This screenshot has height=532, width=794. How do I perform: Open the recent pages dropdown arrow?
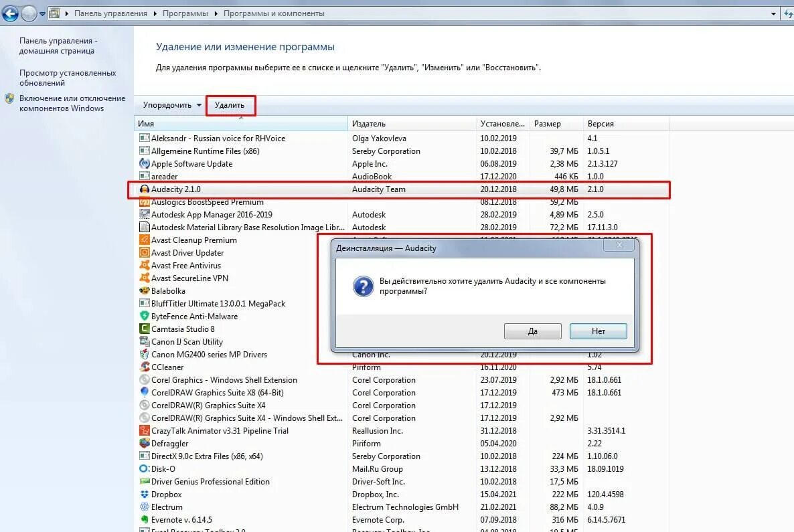click(43, 13)
